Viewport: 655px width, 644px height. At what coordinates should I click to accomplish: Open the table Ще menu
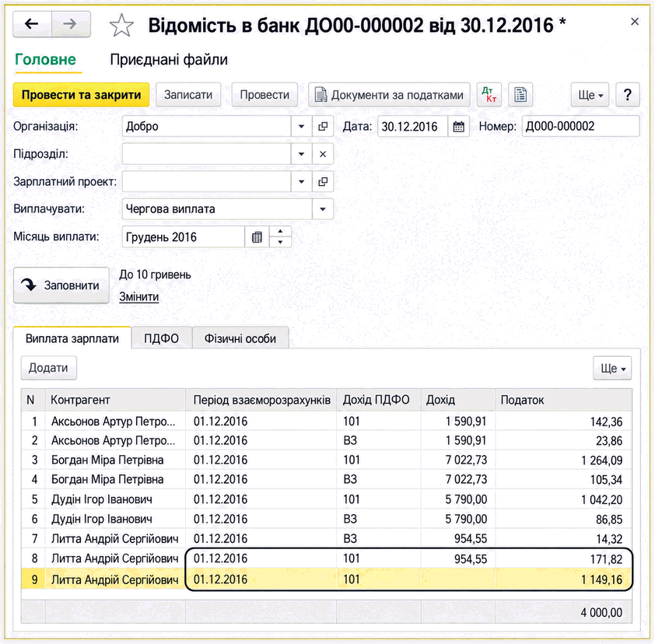612,369
